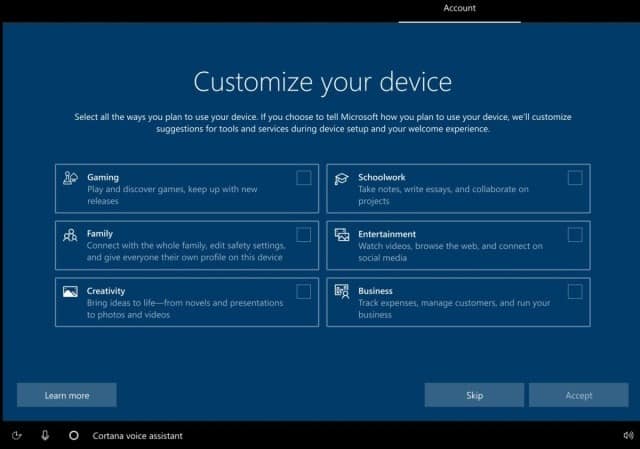Click the Gaming joystick icon

click(x=70, y=178)
